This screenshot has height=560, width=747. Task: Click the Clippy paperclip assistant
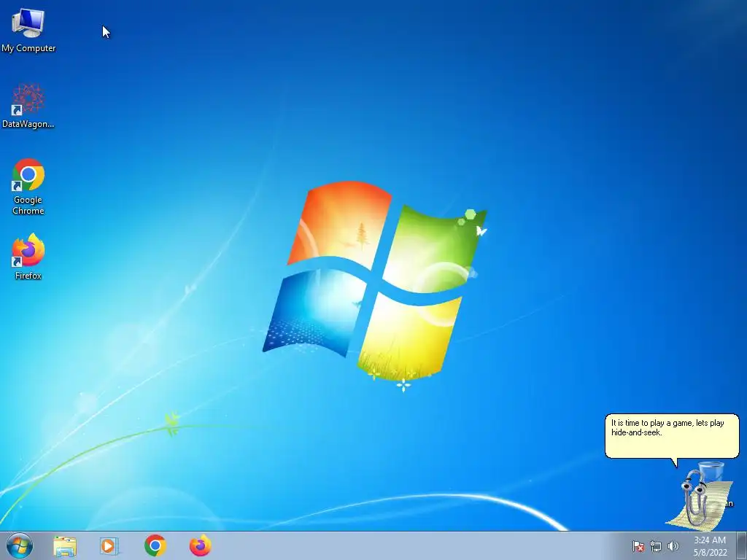coord(695,497)
